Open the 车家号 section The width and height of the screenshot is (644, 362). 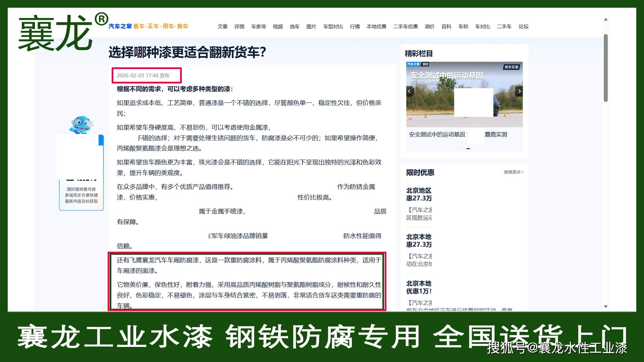[x=258, y=26]
